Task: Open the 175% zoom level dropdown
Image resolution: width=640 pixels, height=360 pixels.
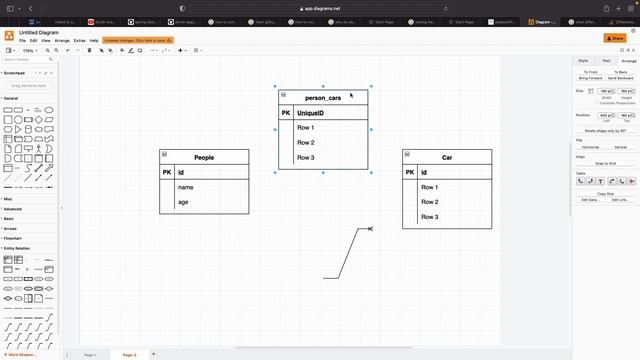Action: (x=30, y=51)
